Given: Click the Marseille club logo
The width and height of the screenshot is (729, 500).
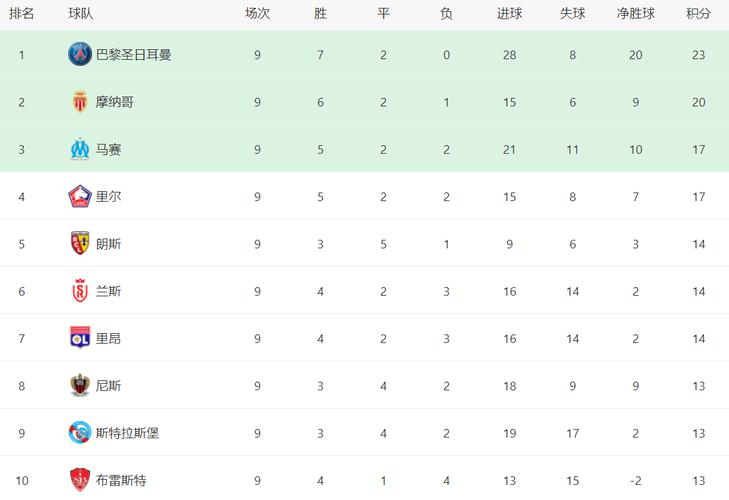Looking at the screenshot, I should coord(80,149).
